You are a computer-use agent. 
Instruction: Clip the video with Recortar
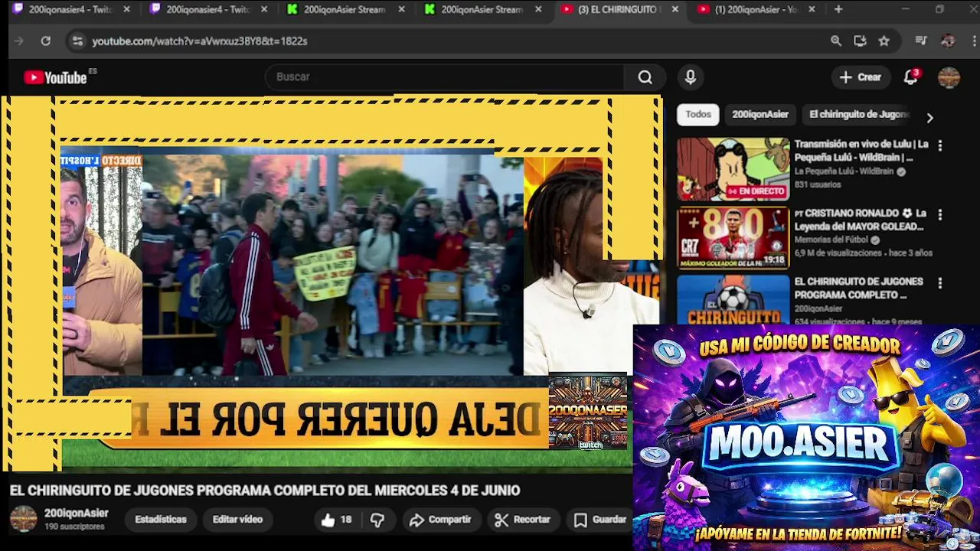(522, 520)
